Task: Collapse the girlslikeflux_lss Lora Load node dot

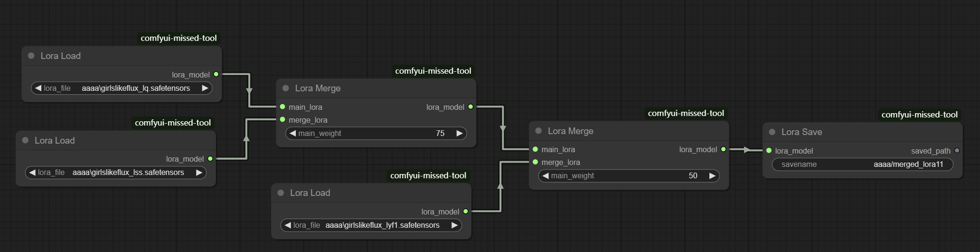Action: point(26,140)
